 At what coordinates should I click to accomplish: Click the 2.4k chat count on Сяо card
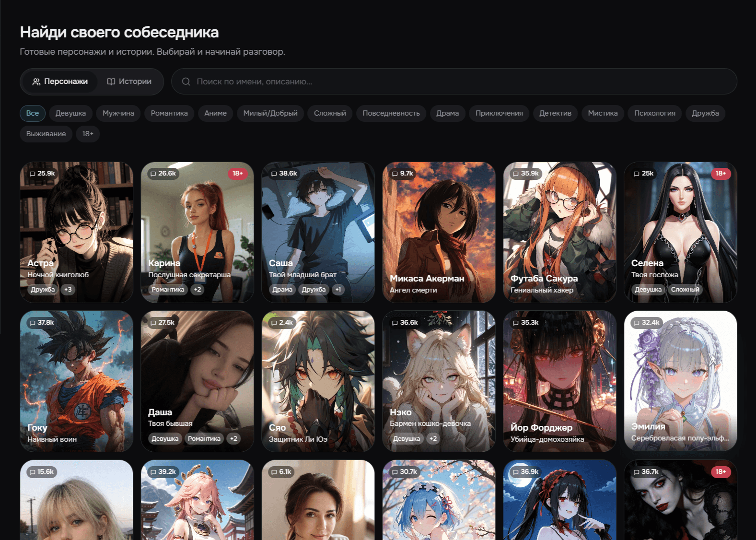[x=282, y=323]
